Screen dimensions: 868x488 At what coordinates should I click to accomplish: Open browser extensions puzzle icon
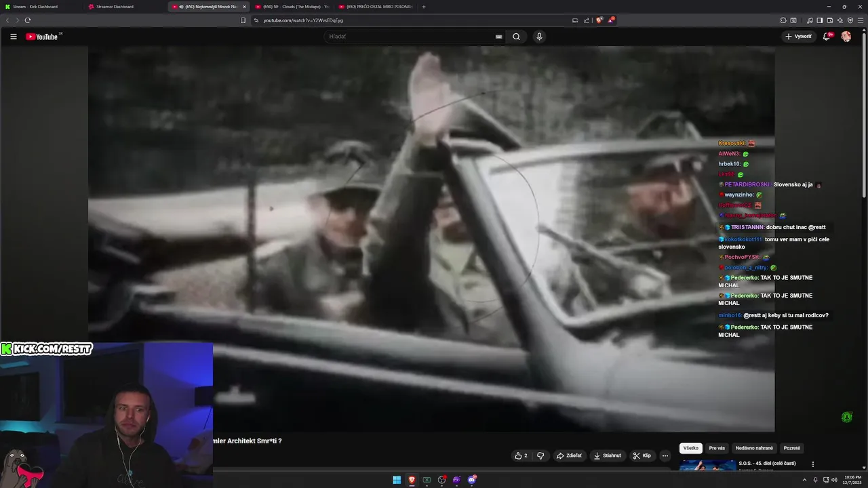tap(783, 20)
